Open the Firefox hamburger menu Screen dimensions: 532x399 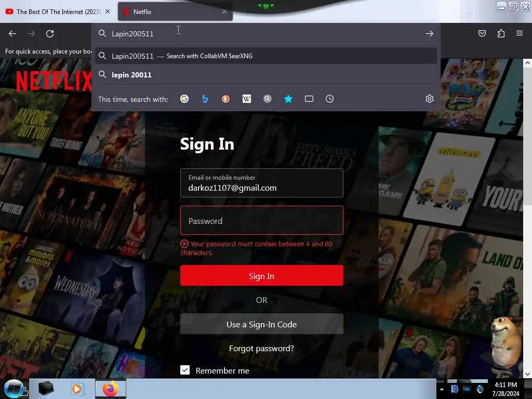pyautogui.click(x=520, y=33)
